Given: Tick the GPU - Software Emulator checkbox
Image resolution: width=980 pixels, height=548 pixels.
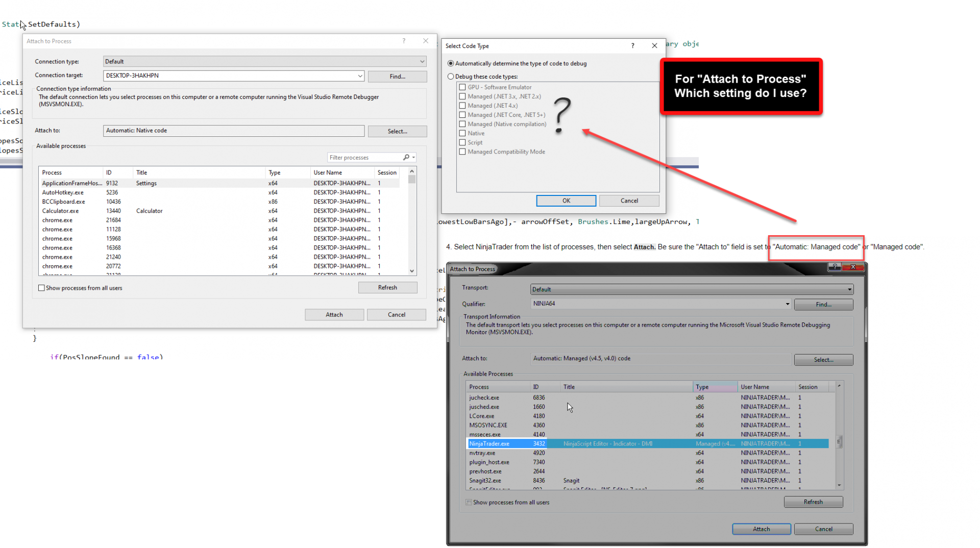Looking at the screenshot, I should 462,87.
